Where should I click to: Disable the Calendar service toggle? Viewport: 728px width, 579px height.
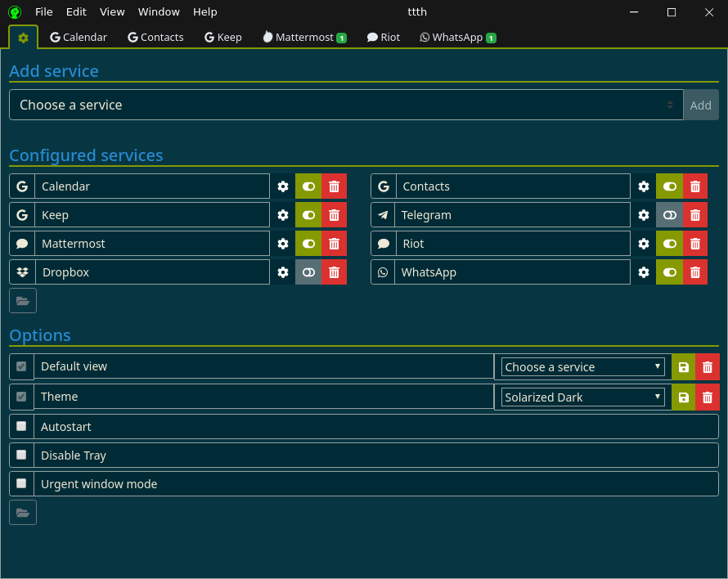(308, 186)
